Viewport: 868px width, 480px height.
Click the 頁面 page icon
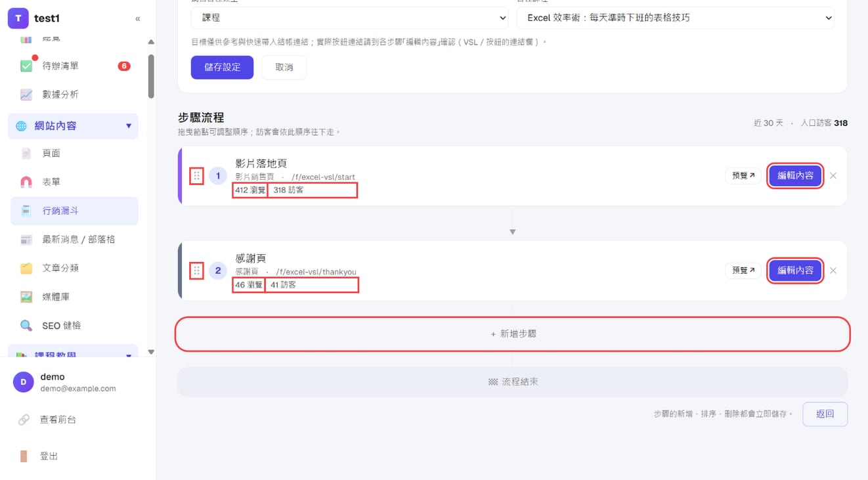point(26,153)
